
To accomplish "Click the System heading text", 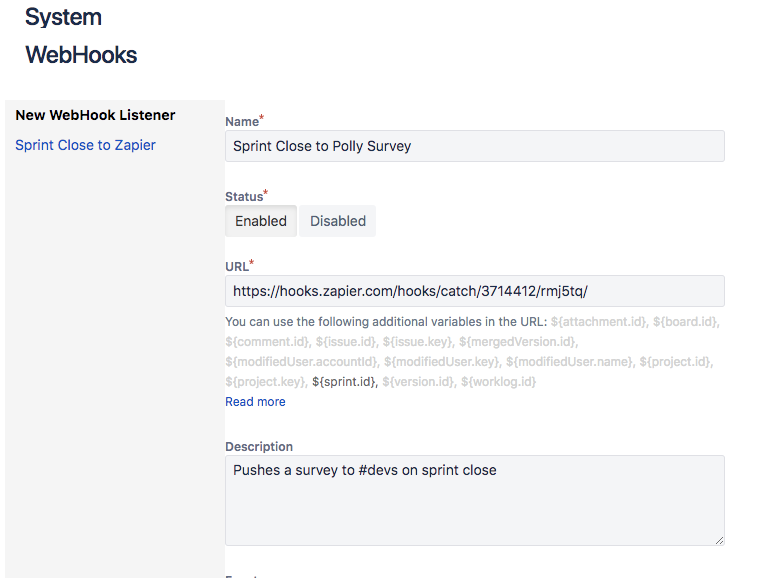I will point(63,17).
